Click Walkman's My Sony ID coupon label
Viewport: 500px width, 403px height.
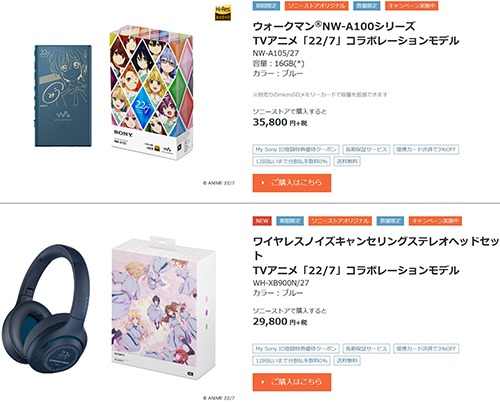pos(296,149)
